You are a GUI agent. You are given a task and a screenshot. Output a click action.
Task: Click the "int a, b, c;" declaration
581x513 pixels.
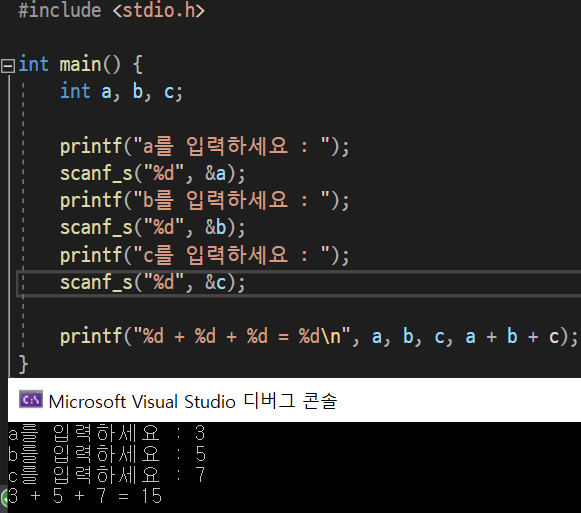point(122,92)
